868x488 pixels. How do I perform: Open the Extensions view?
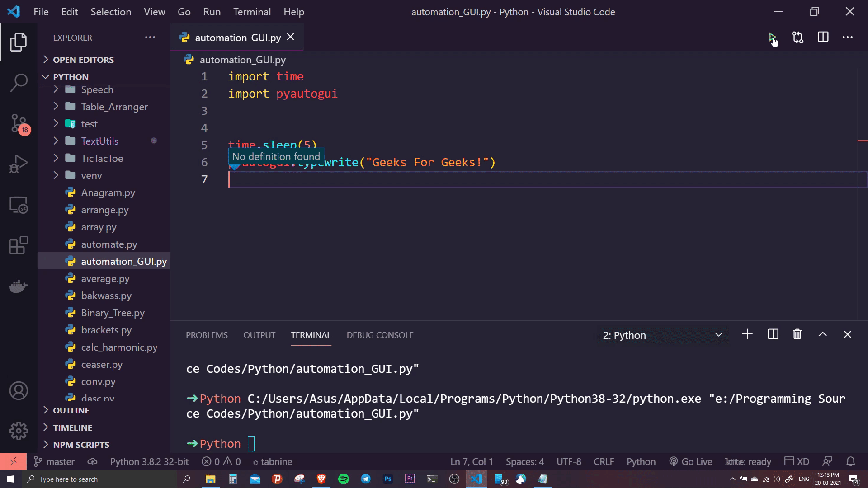pos(19,245)
